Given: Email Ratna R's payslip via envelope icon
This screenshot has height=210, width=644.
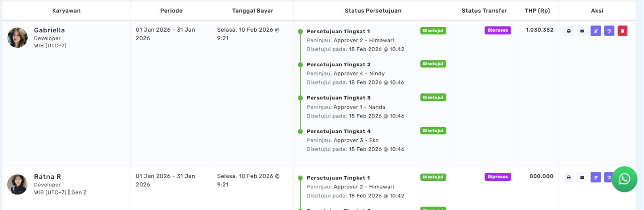Looking at the screenshot, I should pyautogui.click(x=582, y=177).
